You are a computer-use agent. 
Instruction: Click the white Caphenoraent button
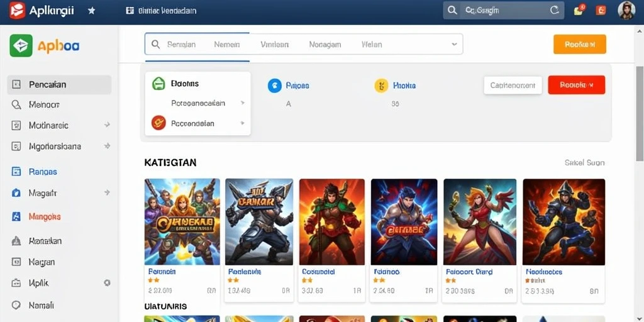point(513,86)
